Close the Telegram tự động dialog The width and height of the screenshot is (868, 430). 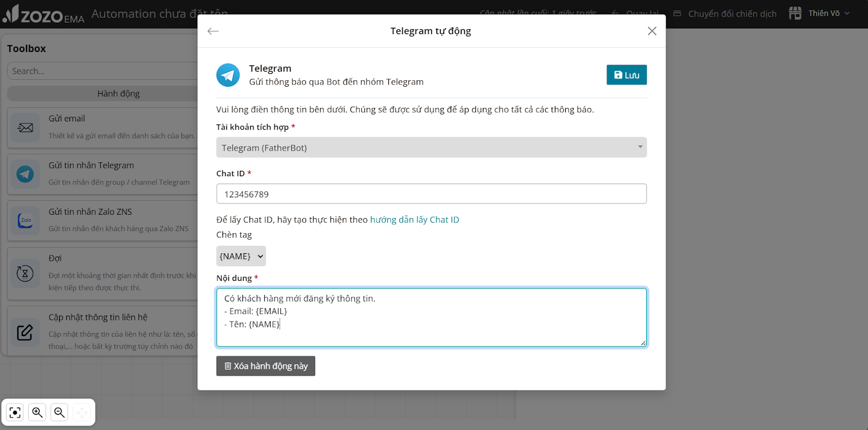tap(652, 31)
